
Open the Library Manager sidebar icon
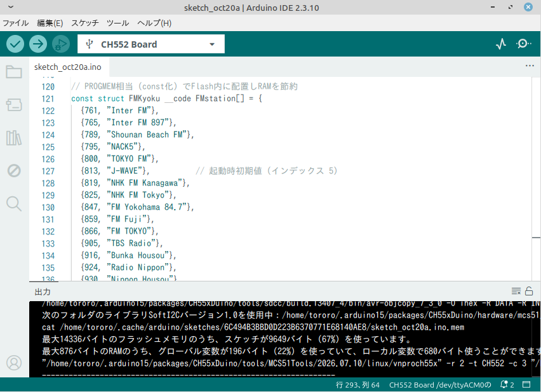pyautogui.click(x=14, y=138)
